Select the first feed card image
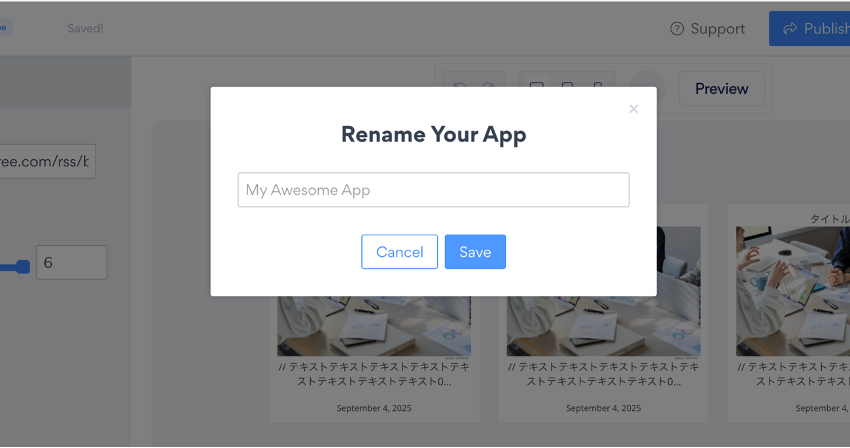Viewport: 850px width, 448px height. 374,326
